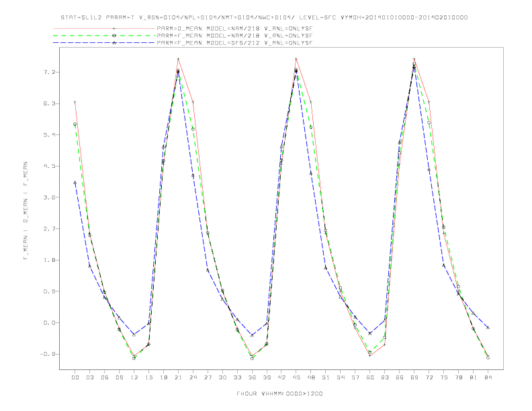Click the 66 forecast hour tick label
This screenshot has width=532, height=411.
pyautogui.click(x=400, y=377)
